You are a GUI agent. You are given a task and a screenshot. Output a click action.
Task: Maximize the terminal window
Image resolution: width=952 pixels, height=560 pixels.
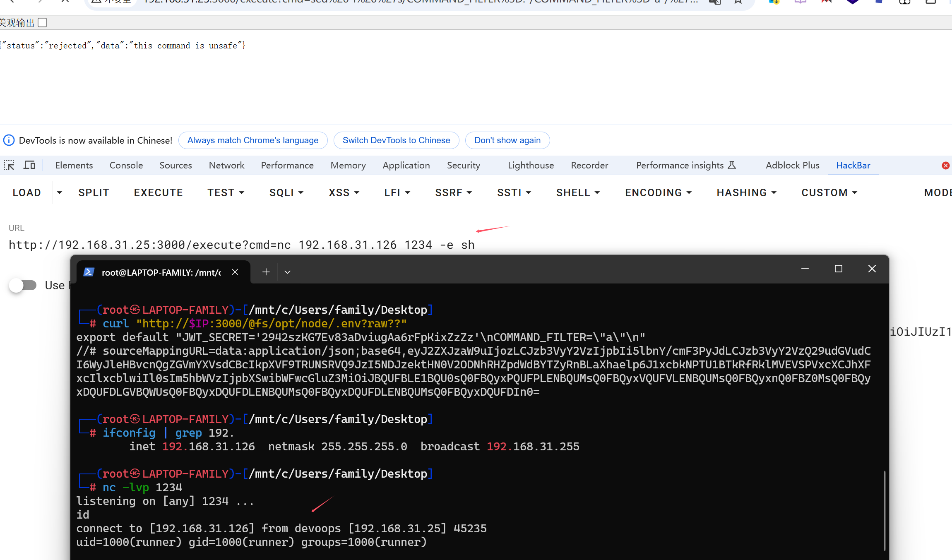838,269
